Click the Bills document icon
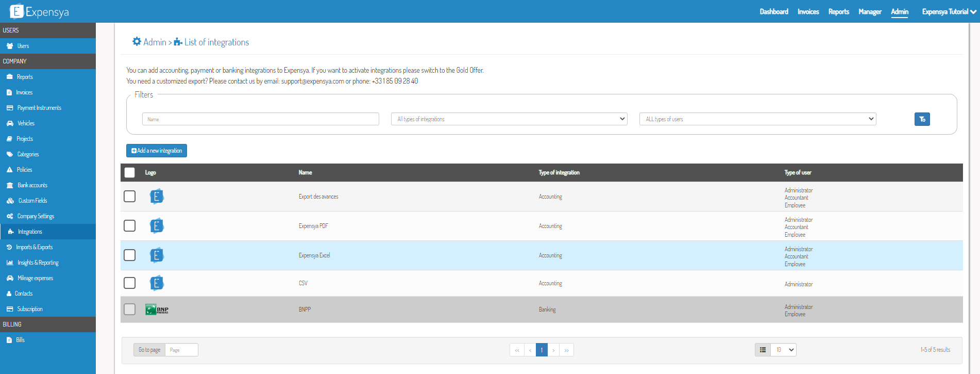This screenshot has width=980, height=374. click(9, 340)
